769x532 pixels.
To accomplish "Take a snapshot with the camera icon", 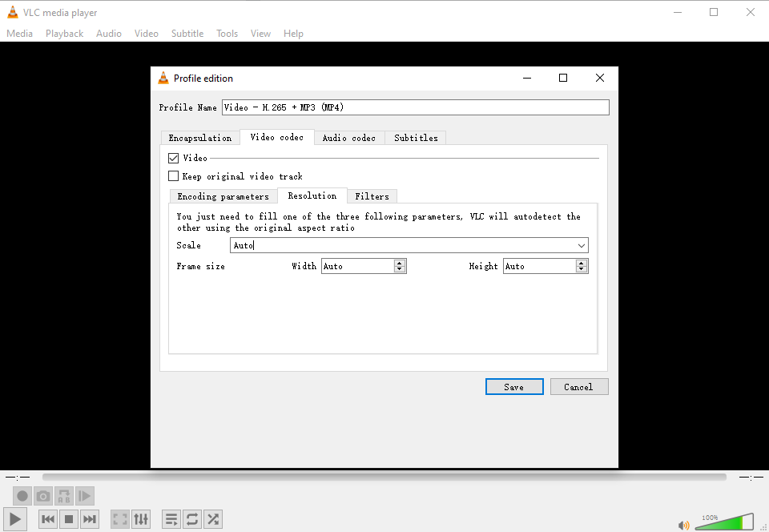I will pyautogui.click(x=43, y=496).
